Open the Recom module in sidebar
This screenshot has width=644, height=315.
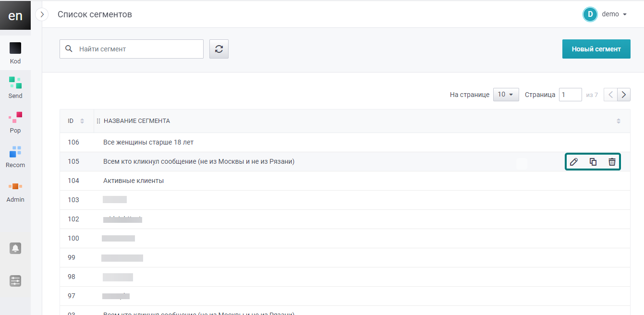coord(15,157)
